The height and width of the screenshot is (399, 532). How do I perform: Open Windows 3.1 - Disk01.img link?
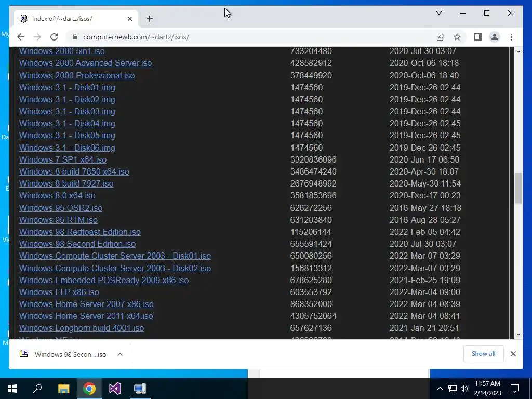pyautogui.click(x=67, y=87)
